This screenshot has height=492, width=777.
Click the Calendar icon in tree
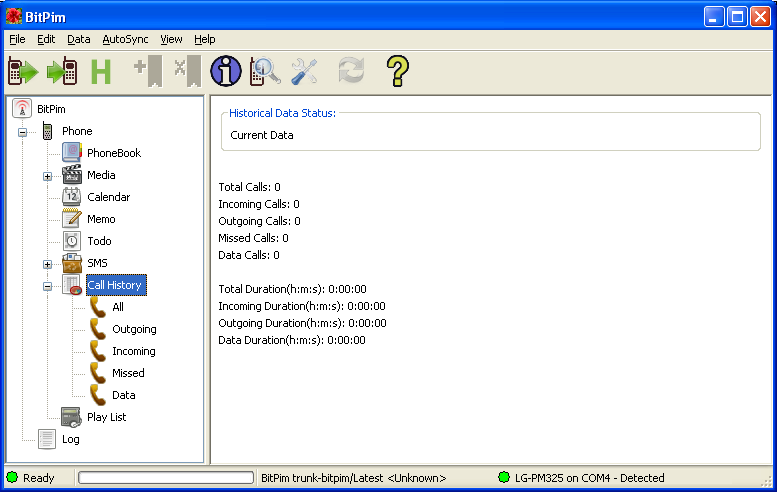point(72,197)
